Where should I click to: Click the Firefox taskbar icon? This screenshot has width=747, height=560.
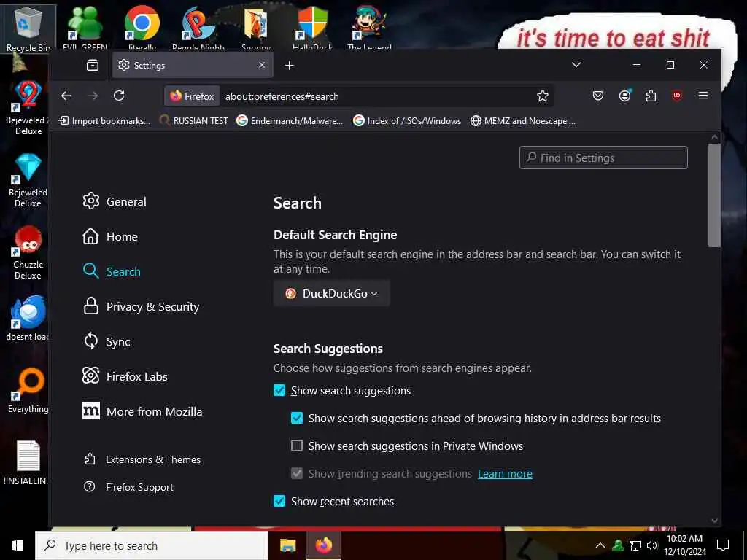click(x=324, y=545)
